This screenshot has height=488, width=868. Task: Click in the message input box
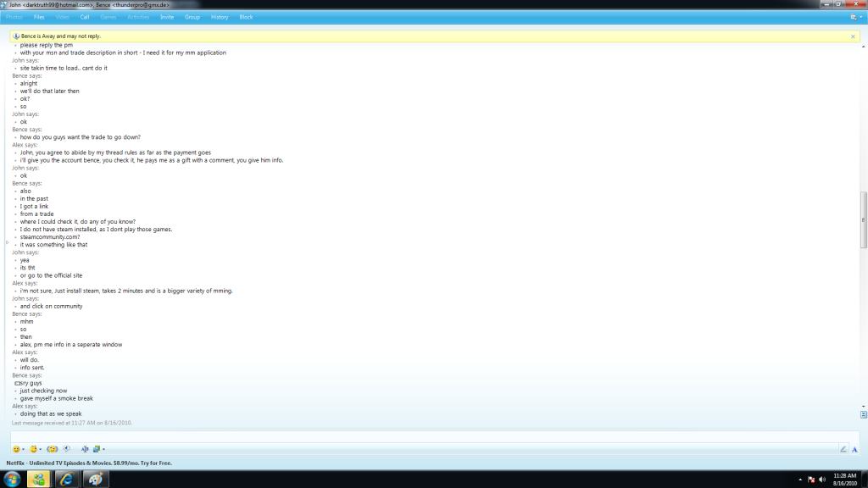tap(435, 436)
